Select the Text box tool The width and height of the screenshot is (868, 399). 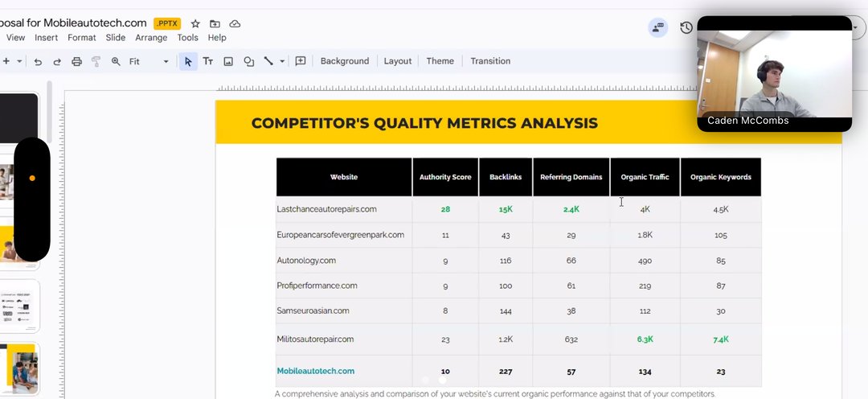(x=207, y=61)
